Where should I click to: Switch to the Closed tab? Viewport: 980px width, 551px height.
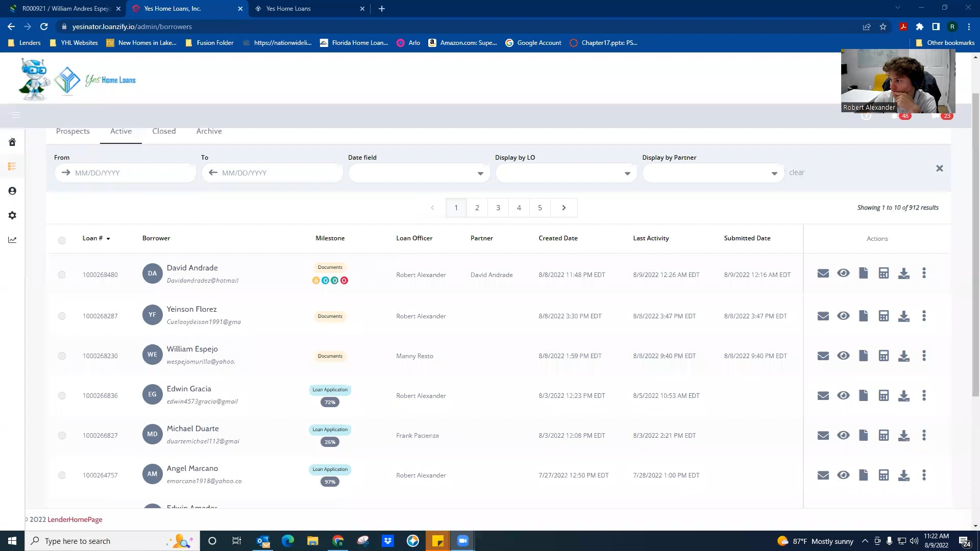164,131
